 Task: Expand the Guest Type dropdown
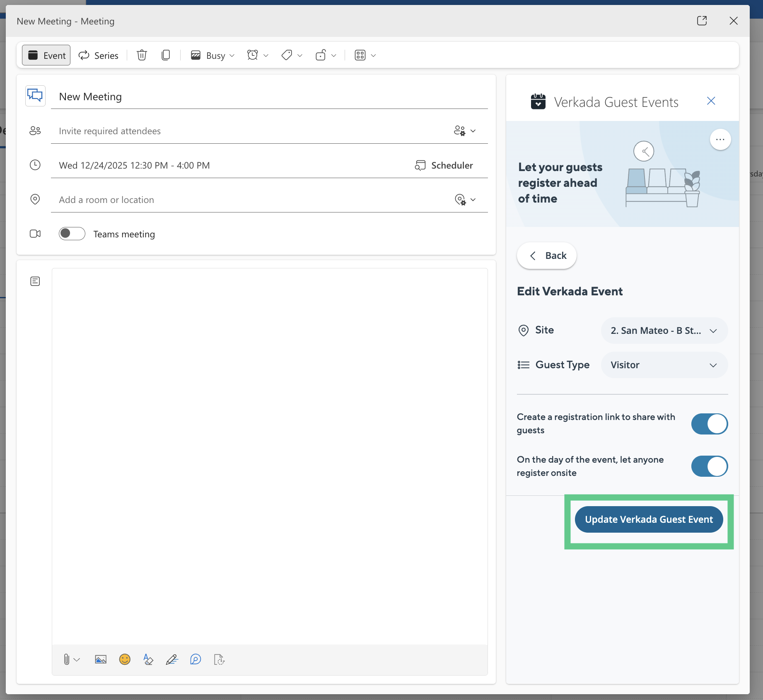[x=664, y=365]
